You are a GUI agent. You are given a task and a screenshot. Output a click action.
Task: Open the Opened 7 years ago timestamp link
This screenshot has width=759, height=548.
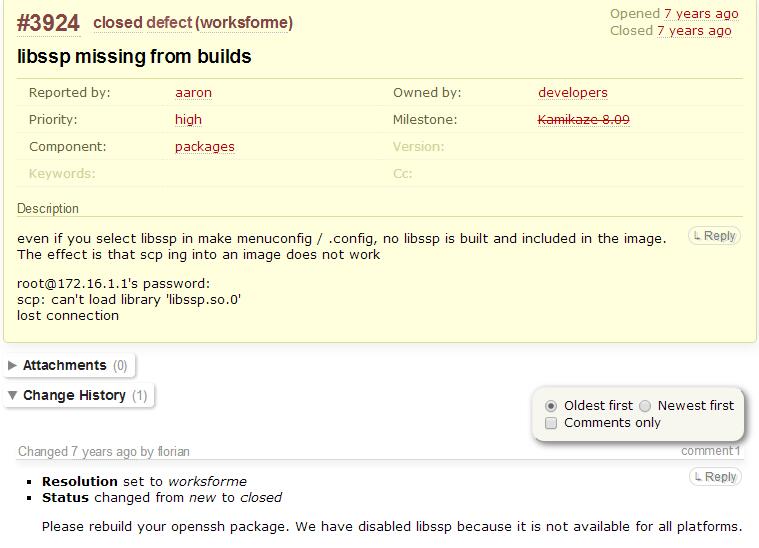[701, 14]
